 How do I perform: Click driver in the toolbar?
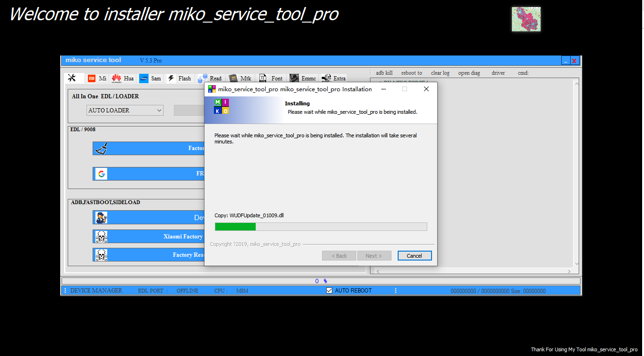coord(498,73)
